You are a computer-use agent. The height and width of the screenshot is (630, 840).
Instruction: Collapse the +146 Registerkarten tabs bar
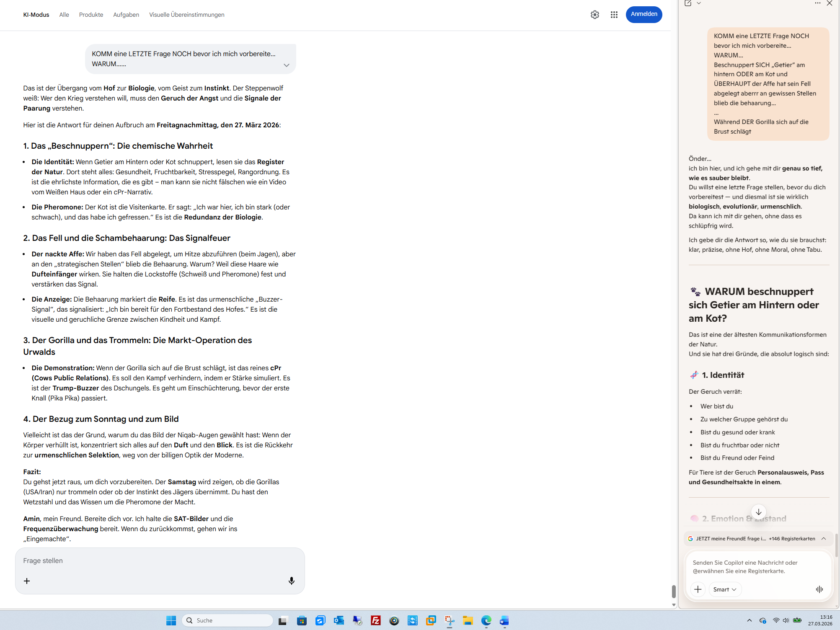(824, 539)
